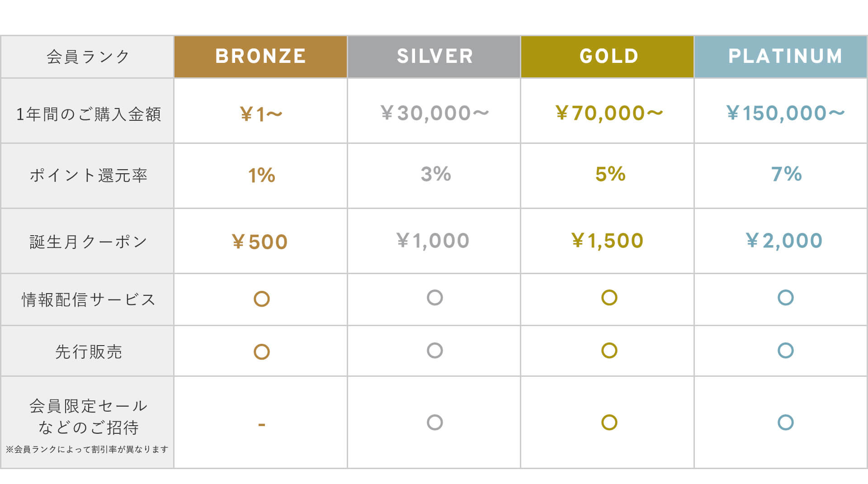Viewport: 868px width, 484px height.
Task: Click the 会員ランク label cell
Action: (x=88, y=57)
